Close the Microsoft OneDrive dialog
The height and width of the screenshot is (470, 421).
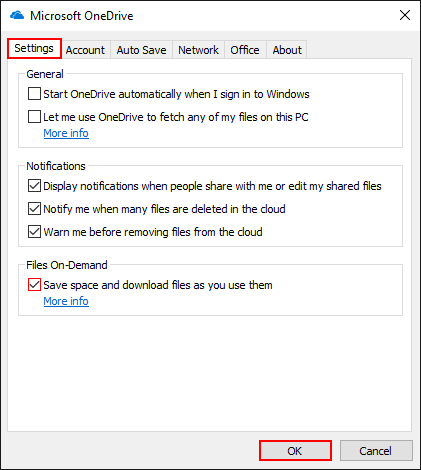405,15
